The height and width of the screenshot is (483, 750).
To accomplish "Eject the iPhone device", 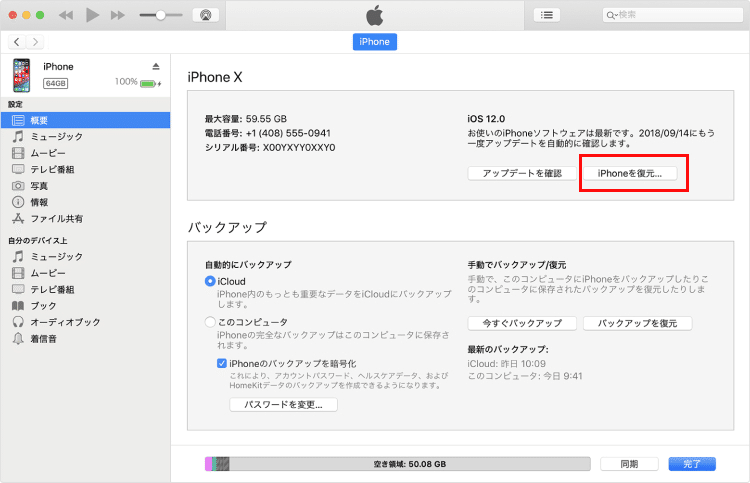I will click(156, 66).
